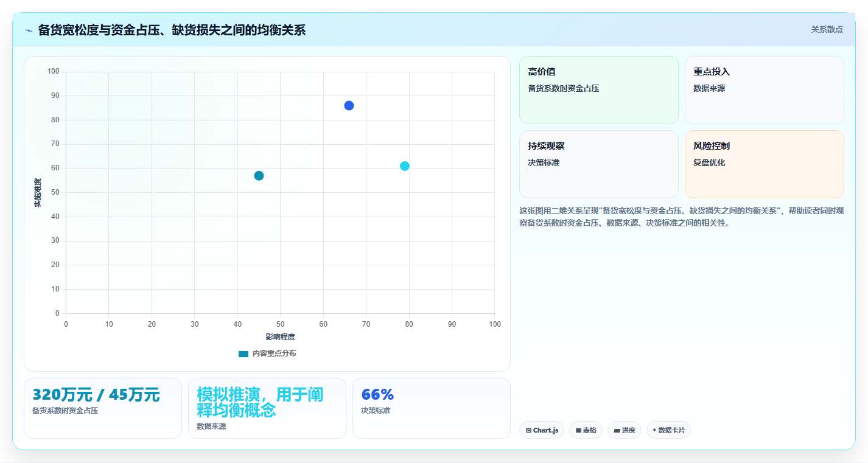868x463 pixels.
Task: Toggle the 内容重点分布 legend swatch
Action: pyautogui.click(x=243, y=353)
